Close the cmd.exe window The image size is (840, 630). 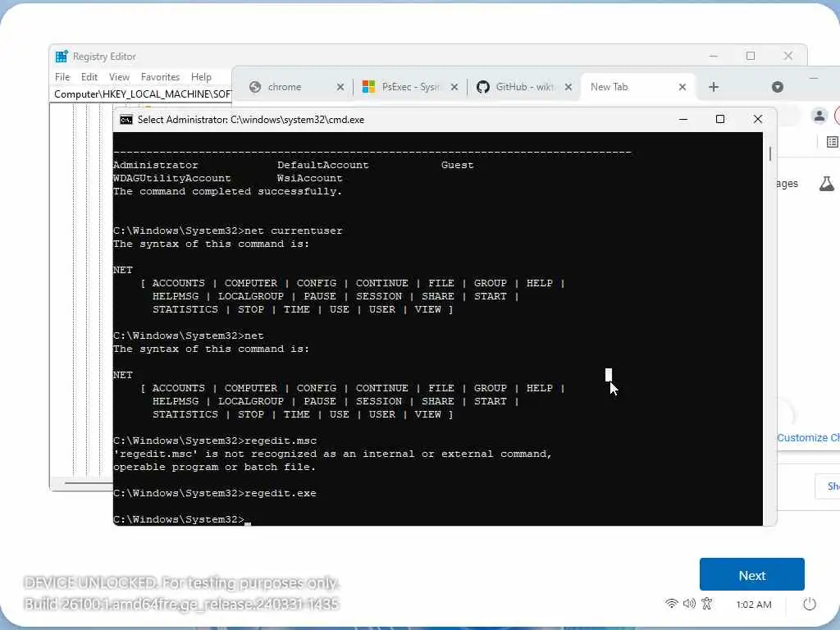pyautogui.click(x=757, y=119)
